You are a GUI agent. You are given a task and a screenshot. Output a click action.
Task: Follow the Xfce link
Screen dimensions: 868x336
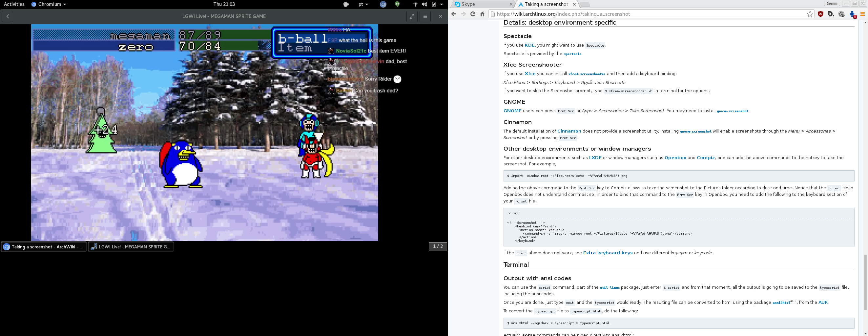tap(530, 74)
